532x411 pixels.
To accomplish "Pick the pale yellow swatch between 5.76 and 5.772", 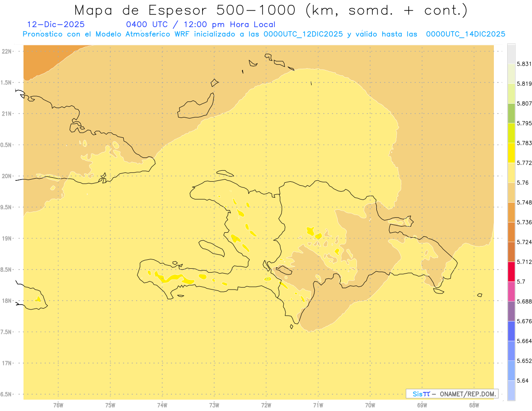I will [511, 172].
